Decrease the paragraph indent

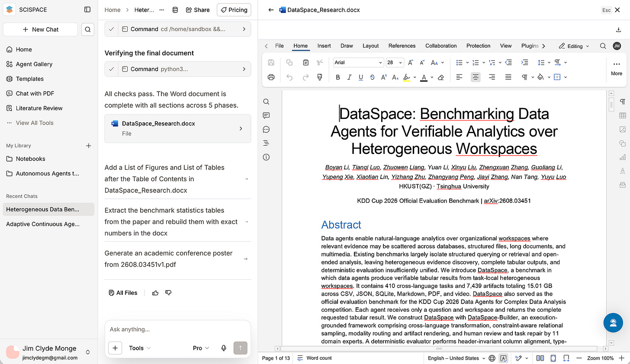pyautogui.click(x=508, y=63)
